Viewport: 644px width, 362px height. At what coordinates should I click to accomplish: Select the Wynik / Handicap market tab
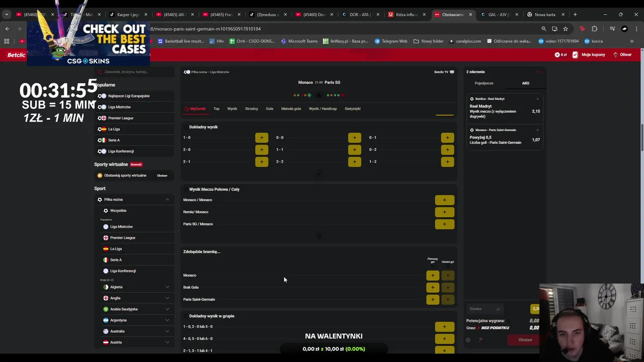click(323, 109)
